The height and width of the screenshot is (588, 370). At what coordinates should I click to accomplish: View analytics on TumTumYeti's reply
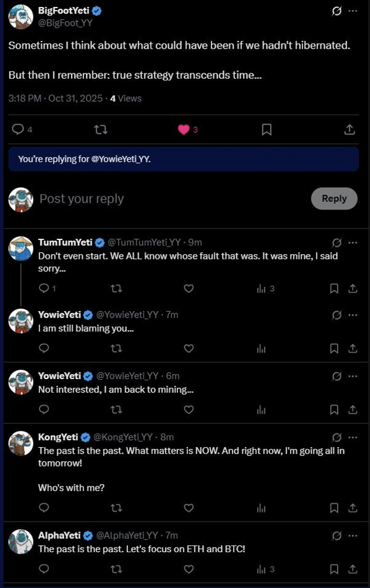point(262,288)
